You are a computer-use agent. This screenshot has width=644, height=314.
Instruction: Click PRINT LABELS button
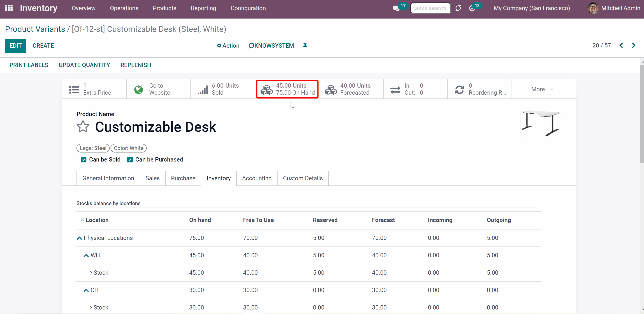pos(29,65)
